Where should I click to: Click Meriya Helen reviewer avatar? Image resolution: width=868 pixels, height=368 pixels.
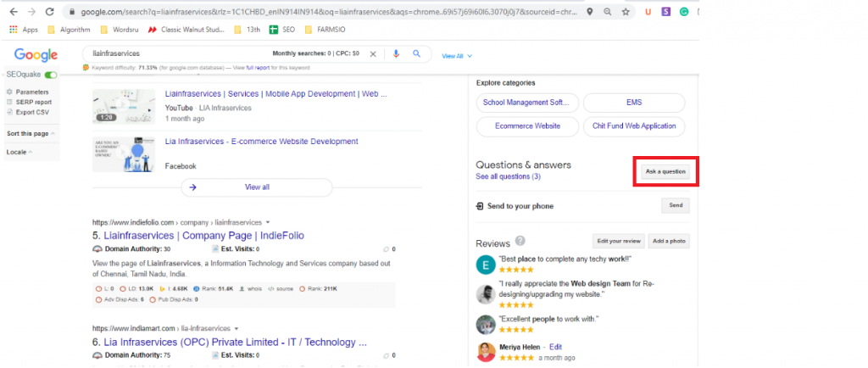click(x=486, y=352)
